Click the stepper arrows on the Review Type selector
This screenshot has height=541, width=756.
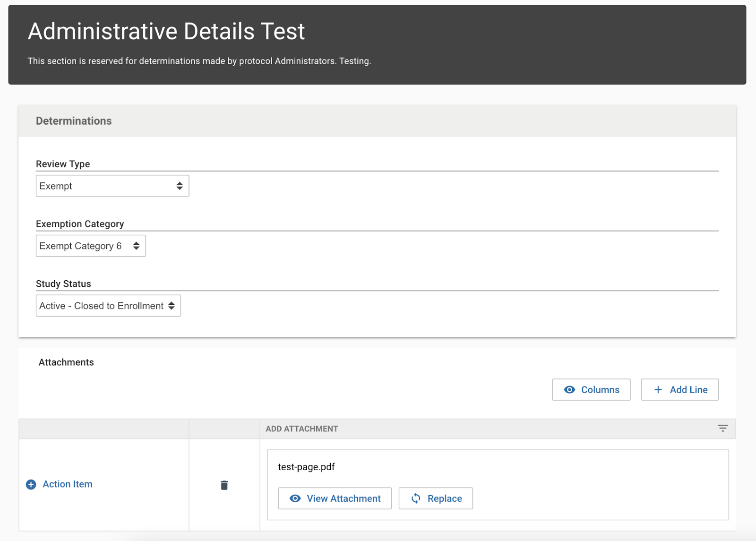180,186
